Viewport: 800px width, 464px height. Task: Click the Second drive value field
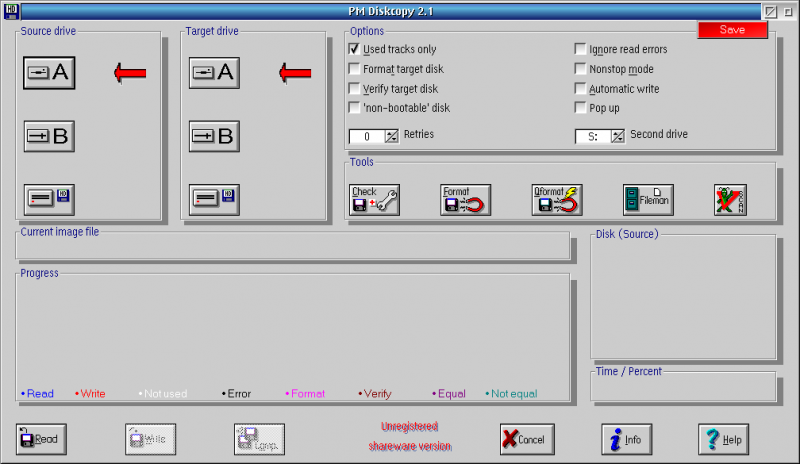[x=593, y=136]
